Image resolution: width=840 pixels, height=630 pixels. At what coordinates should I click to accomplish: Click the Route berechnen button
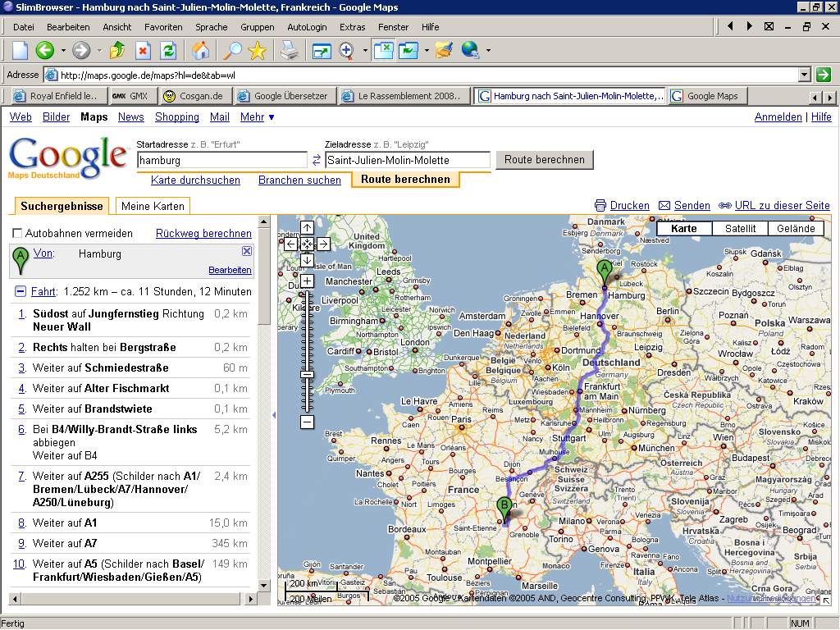(545, 160)
